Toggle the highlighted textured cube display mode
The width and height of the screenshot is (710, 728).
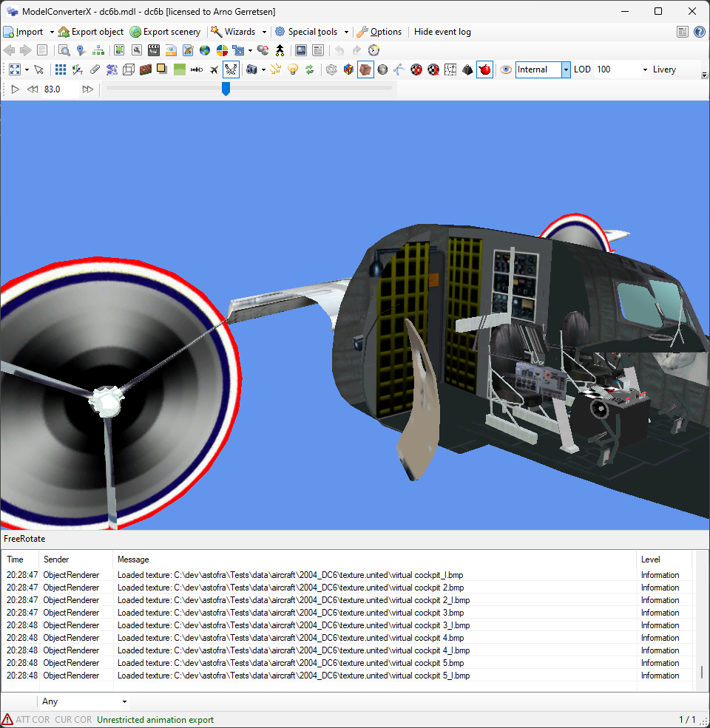pyautogui.click(x=365, y=69)
